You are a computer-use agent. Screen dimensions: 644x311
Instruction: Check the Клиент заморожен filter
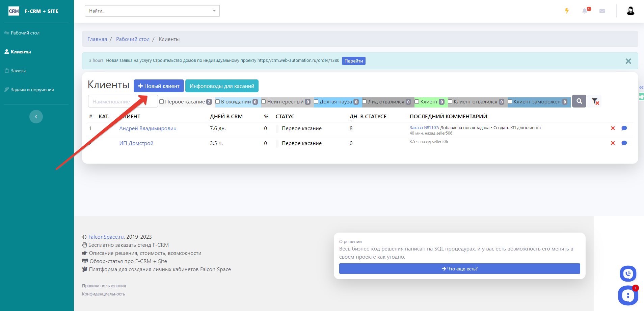pyautogui.click(x=510, y=102)
